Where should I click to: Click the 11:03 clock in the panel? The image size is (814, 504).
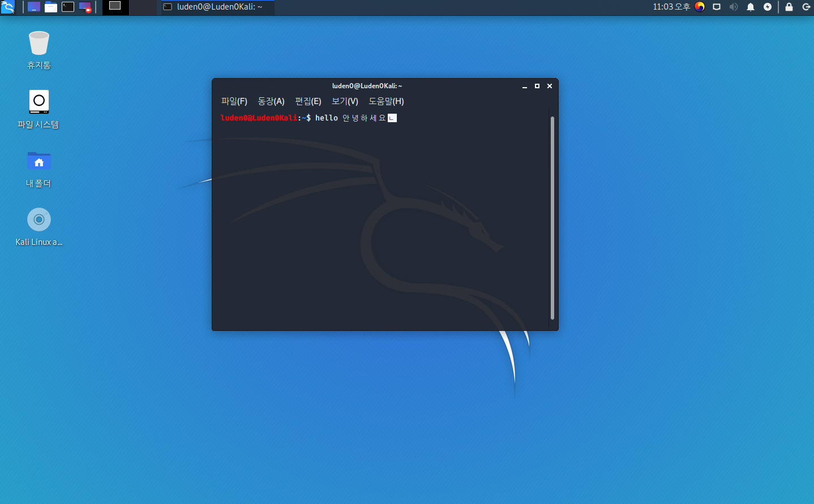671,7
